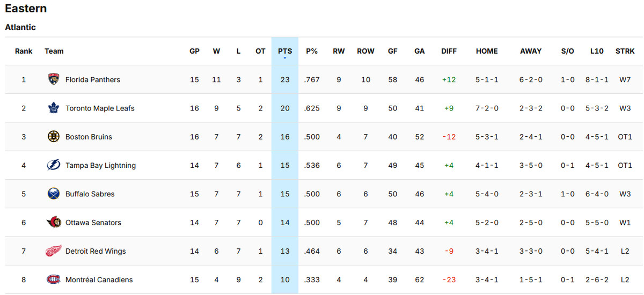Click the Boston Bruins logo icon
644x295 pixels.
pos(54,137)
